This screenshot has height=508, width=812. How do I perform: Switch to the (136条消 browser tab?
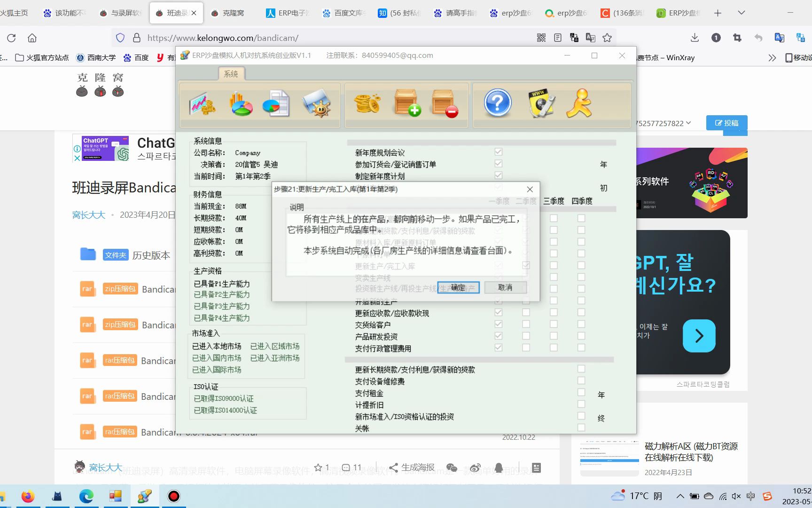(x=623, y=13)
